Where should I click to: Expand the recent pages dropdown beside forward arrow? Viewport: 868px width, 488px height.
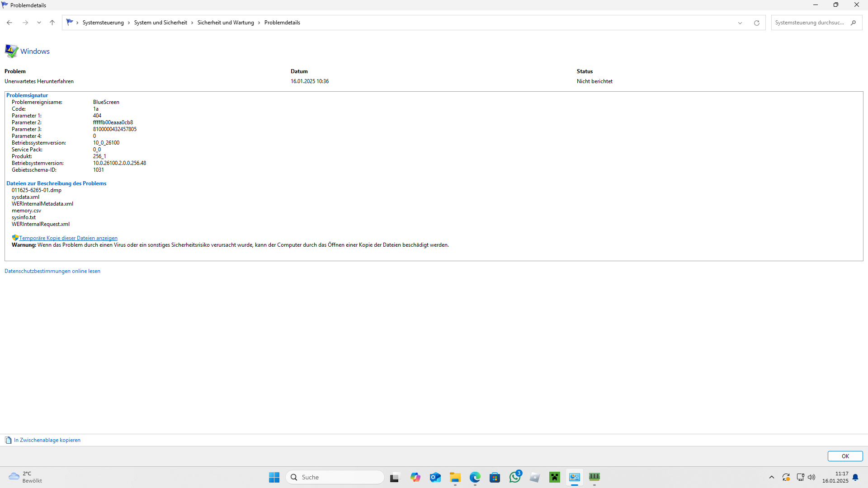(39, 22)
